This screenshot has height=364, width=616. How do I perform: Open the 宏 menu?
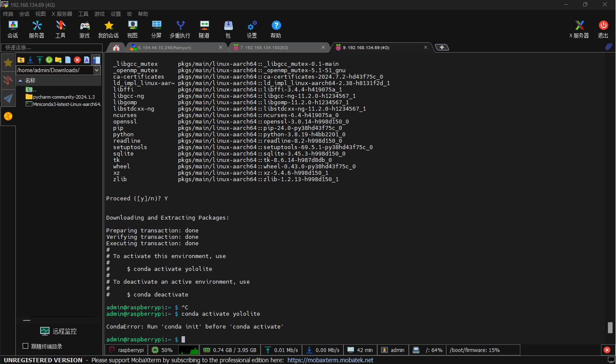pos(129,14)
